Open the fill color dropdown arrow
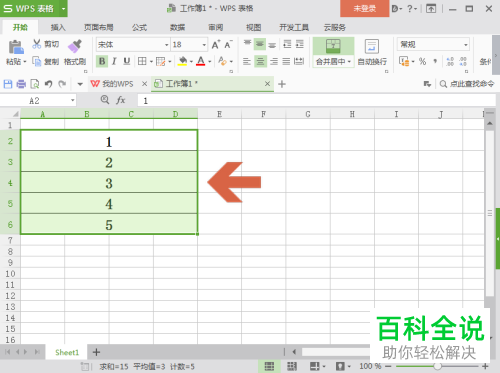 [191, 62]
